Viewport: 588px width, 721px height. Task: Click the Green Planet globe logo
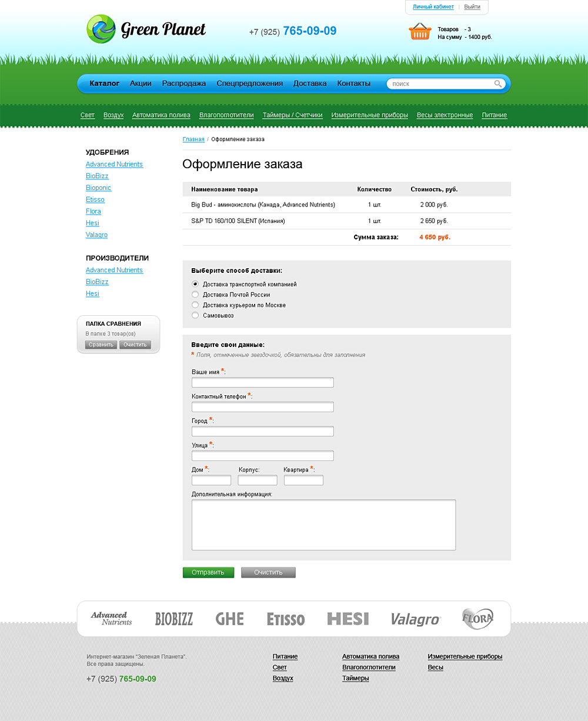click(x=101, y=29)
